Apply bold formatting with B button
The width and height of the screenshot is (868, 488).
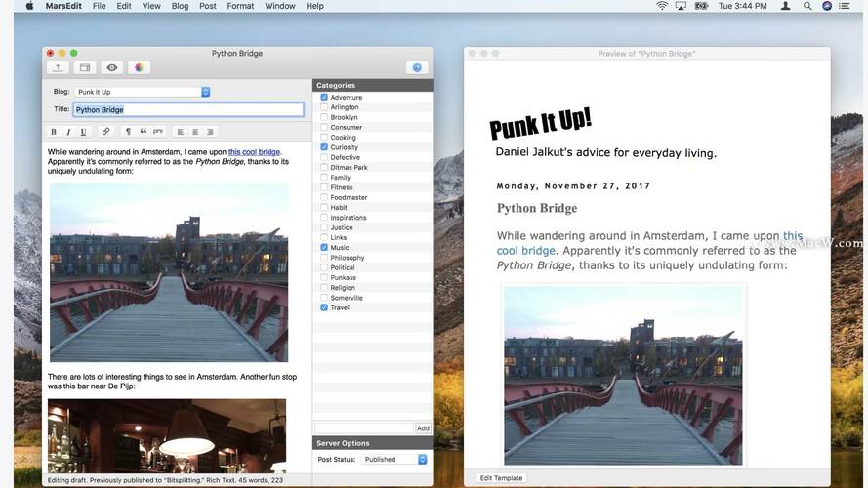pyautogui.click(x=54, y=132)
